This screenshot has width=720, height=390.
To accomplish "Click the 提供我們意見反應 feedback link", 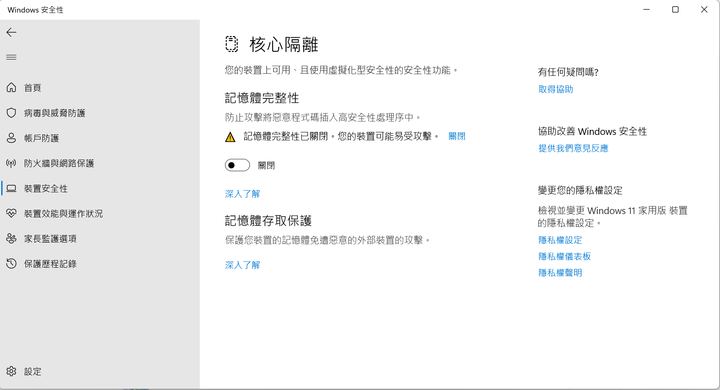I will click(x=573, y=148).
